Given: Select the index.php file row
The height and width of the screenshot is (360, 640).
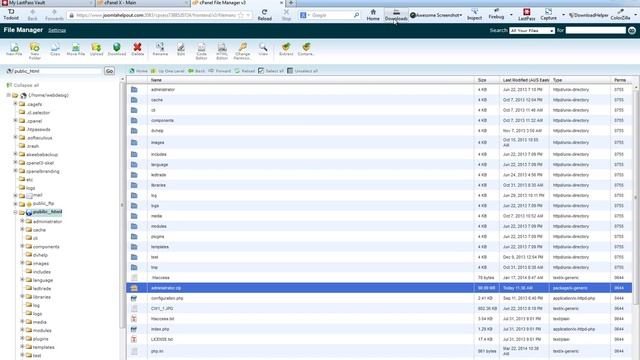Looking at the screenshot, I should (379, 329).
